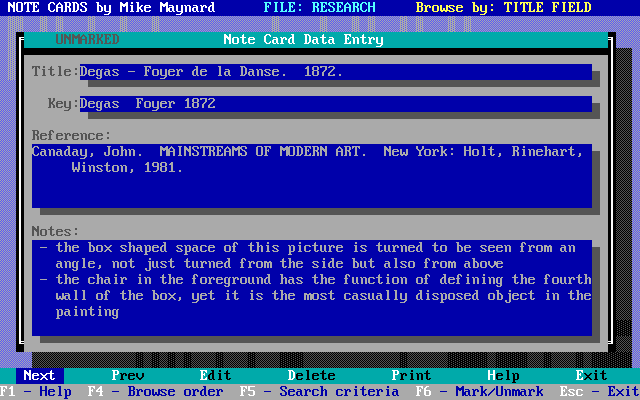640x400 pixels.
Task: Choose Delete in the bottom menu
Action: tap(311, 376)
